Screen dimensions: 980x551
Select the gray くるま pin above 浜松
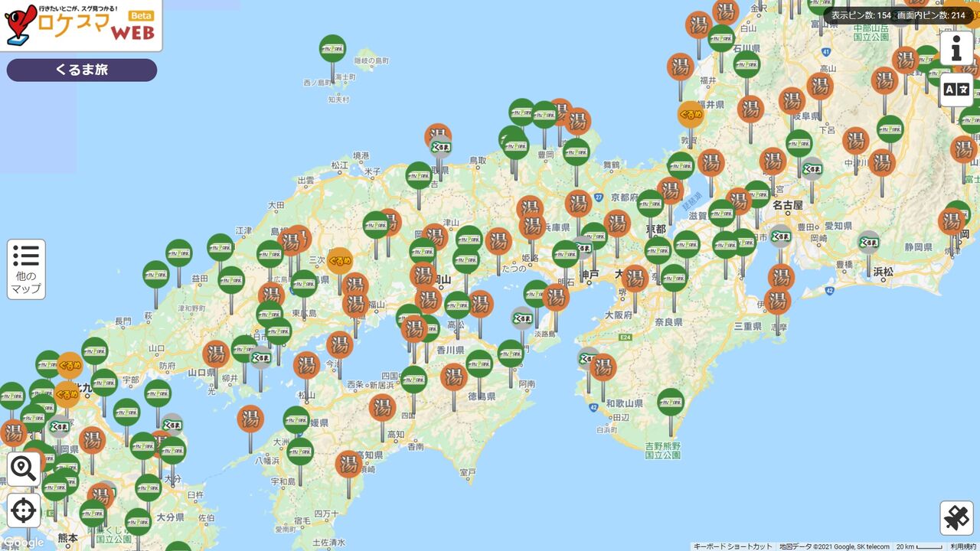868,243
